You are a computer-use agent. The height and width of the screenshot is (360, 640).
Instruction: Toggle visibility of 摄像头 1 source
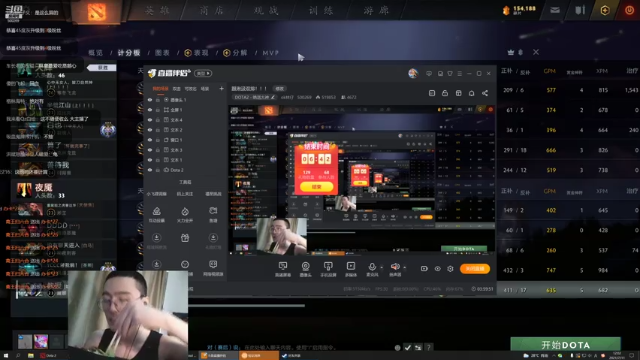coord(150,100)
